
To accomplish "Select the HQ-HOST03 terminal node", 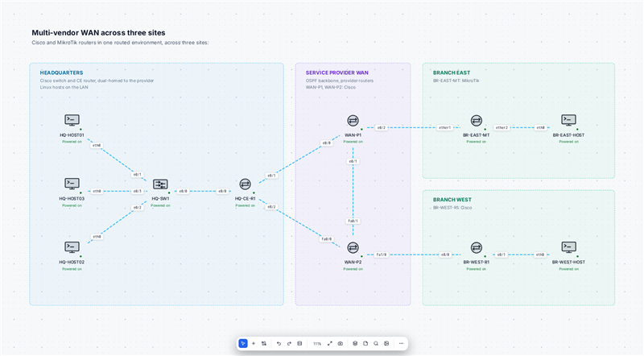I will (x=72, y=184).
